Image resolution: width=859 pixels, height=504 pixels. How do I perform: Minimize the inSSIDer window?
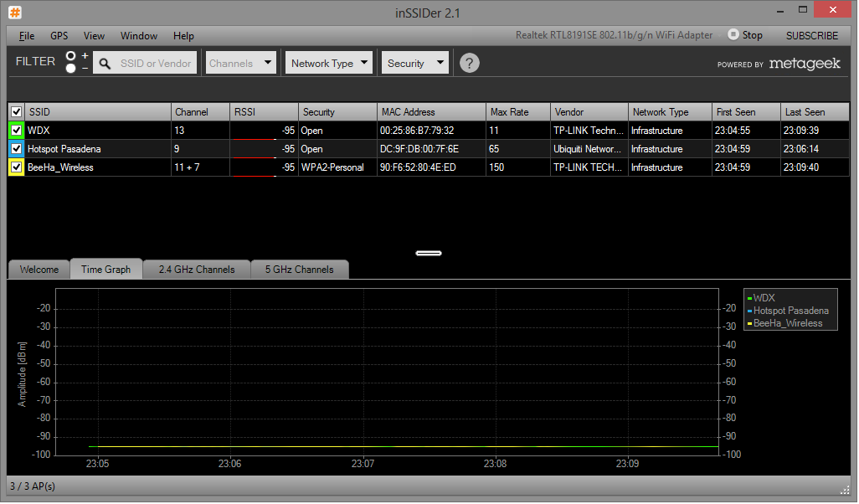(x=779, y=11)
